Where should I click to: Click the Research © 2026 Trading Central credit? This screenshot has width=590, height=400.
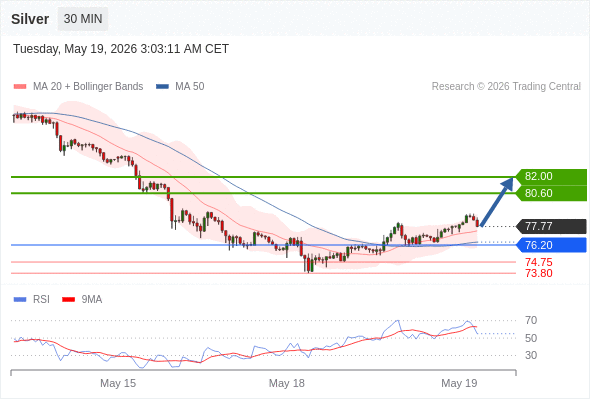(506, 87)
